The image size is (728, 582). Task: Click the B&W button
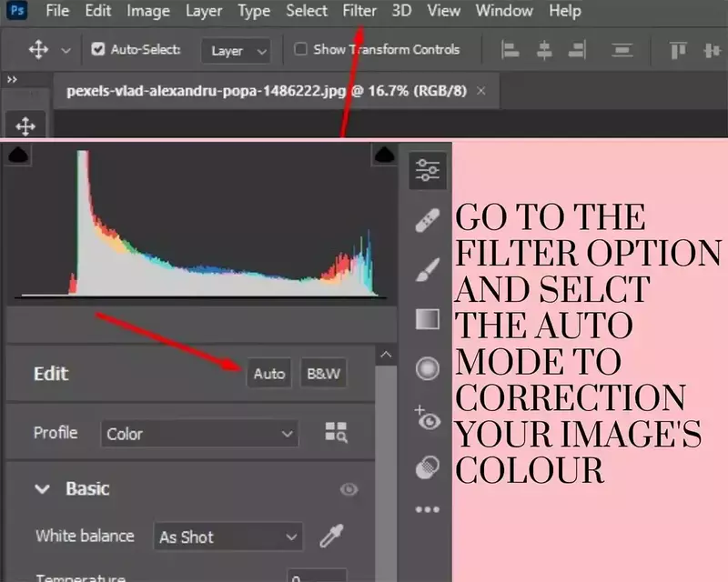324,373
